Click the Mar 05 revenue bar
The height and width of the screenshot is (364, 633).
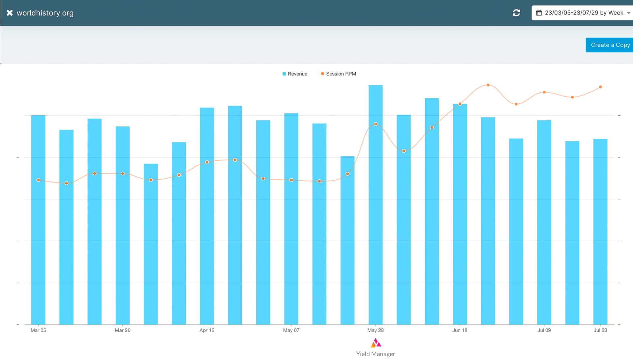pyautogui.click(x=38, y=220)
